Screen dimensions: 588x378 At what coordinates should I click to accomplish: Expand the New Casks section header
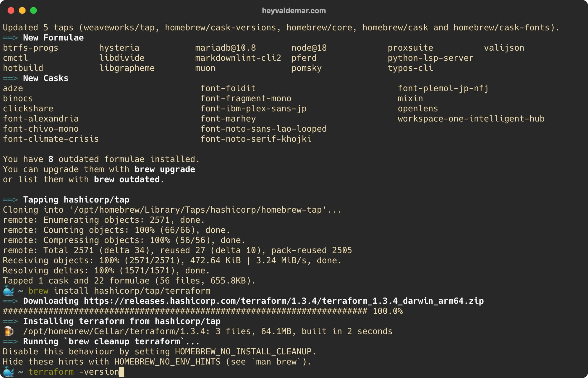[43, 78]
